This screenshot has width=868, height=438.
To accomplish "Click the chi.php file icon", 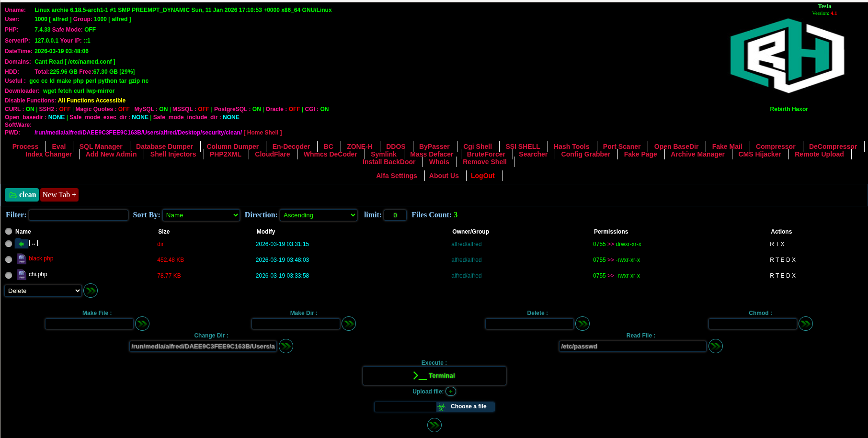I will point(22,275).
